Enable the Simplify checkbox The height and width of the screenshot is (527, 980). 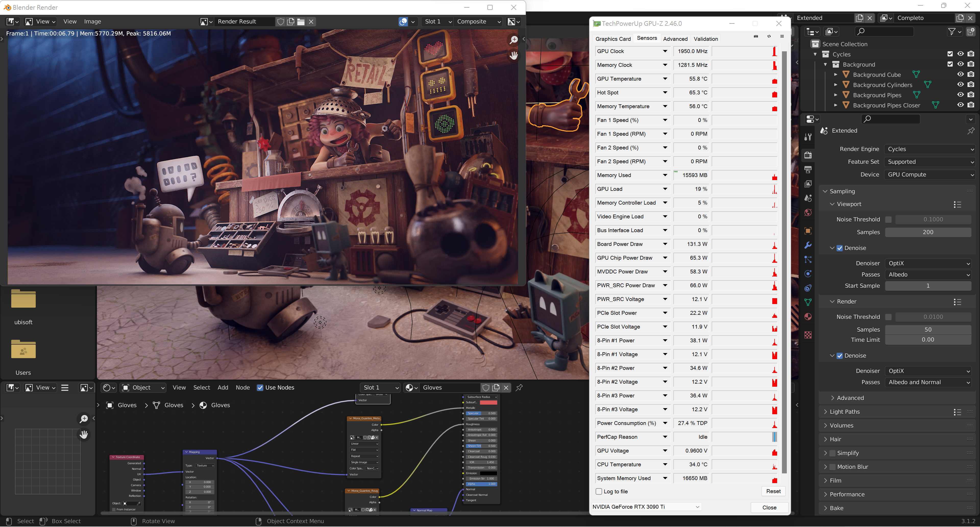click(x=832, y=453)
